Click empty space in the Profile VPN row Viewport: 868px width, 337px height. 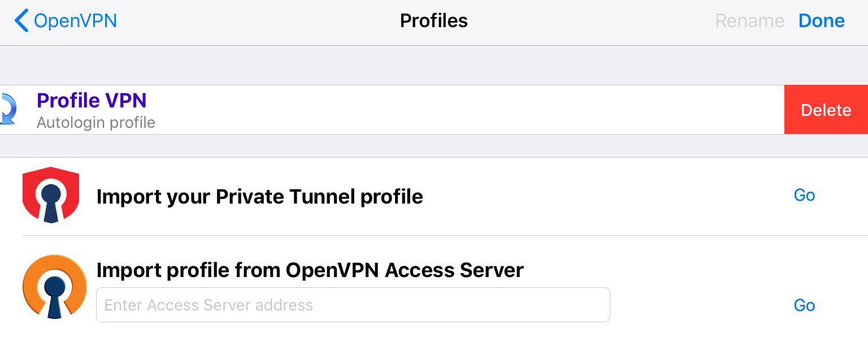452,110
